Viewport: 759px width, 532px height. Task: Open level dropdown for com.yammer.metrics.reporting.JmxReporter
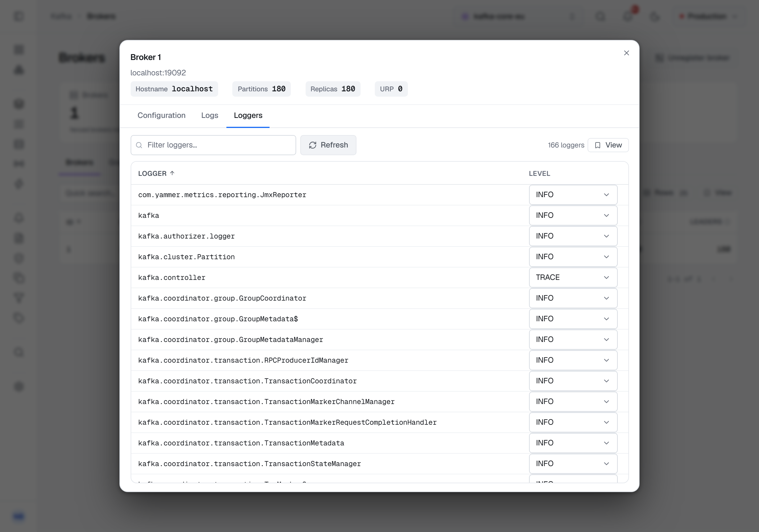click(x=573, y=194)
